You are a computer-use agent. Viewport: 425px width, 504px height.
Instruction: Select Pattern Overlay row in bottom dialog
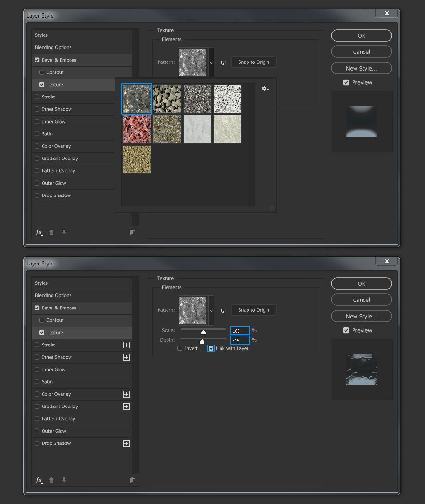click(x=82, y=418)
